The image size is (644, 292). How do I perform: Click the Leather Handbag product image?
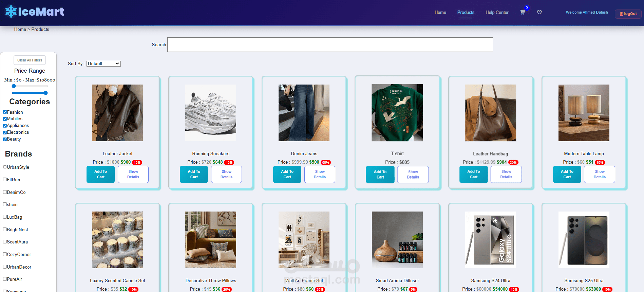[x=491, y=113]
